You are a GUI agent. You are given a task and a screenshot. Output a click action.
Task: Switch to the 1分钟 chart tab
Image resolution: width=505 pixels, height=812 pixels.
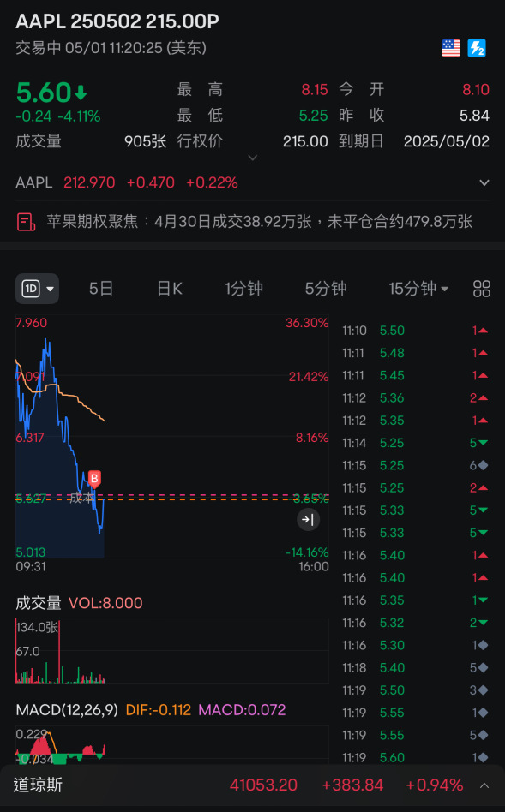[243, 289]
